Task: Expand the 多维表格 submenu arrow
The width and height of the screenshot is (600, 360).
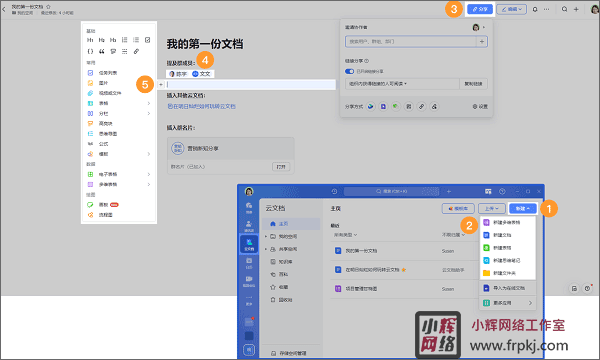Action: coord(149,184)
